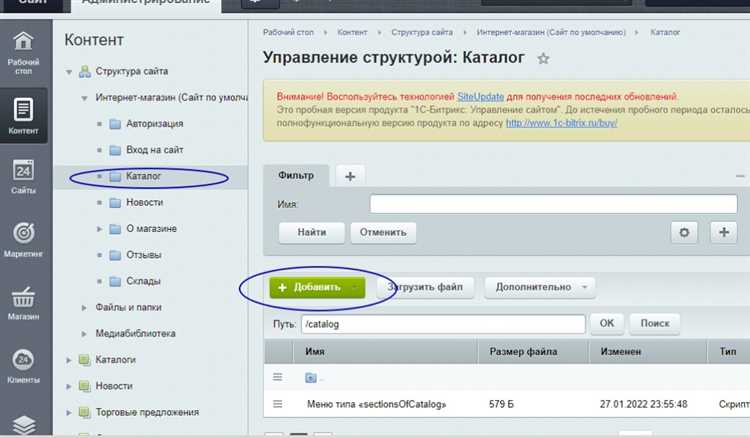Focus the Имя filter input field
The height and width of the screenshot is (438, 750).
(x=553, y=204)
